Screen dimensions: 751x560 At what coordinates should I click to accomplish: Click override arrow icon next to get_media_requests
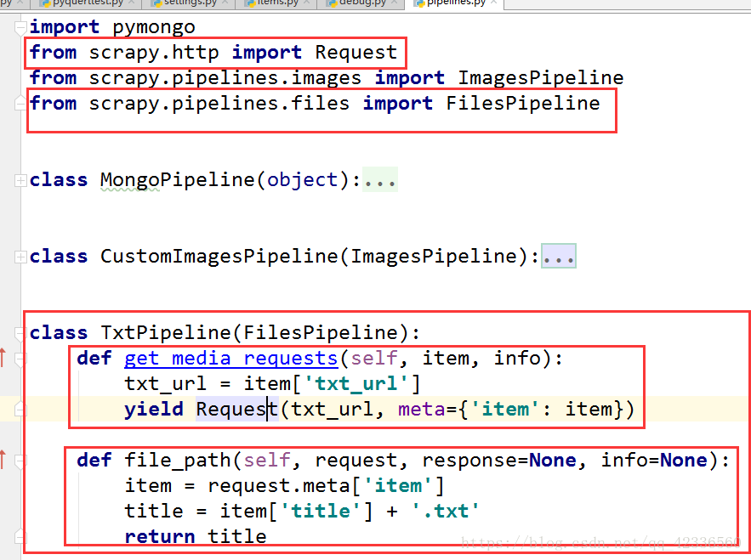(3, 358)
